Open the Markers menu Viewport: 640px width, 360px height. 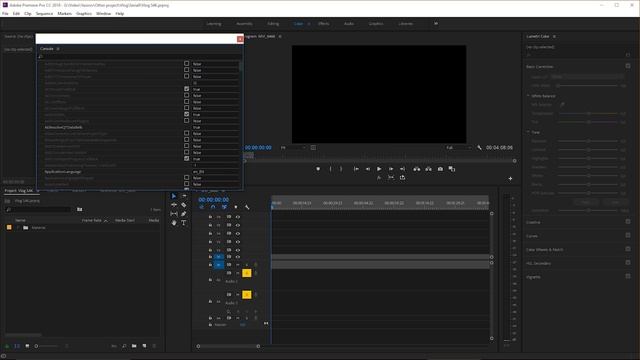(x=64, y=13)
